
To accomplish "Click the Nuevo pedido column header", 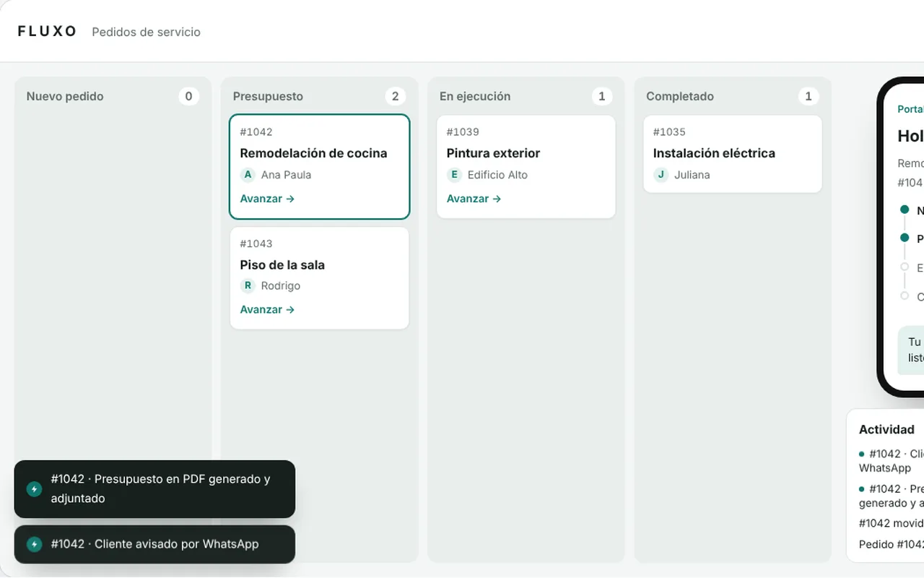I will tap(65, 96).
